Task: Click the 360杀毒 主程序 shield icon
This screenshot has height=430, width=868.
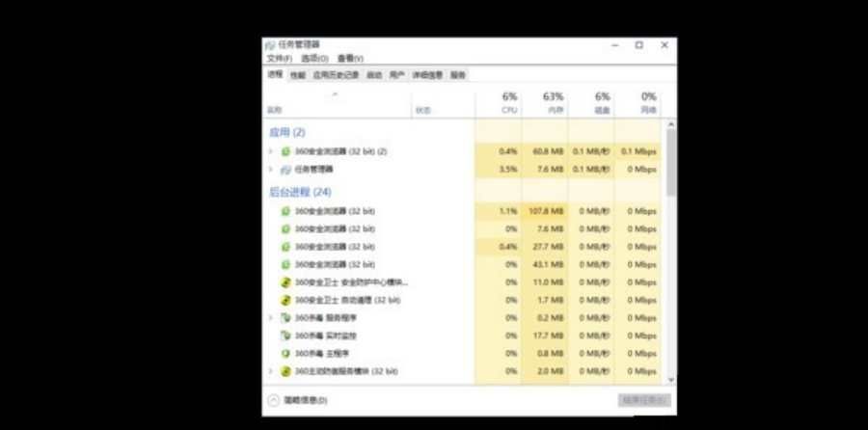Action: click(x=285, y=353)
